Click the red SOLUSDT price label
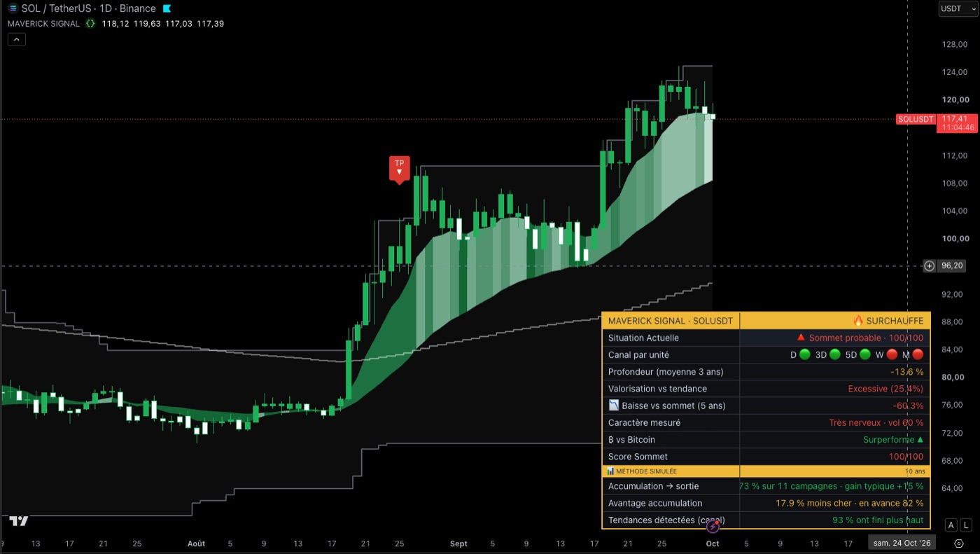The height and width of the screenshot is (554, 980). 916,119
